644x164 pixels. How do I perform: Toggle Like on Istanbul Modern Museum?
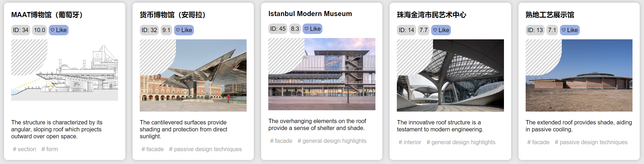[x=312, y=29]
